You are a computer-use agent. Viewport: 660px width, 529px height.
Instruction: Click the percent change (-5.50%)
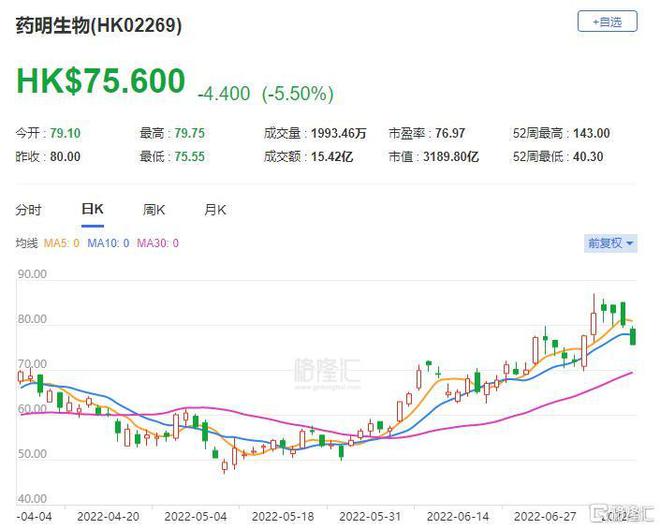pos(298,93)
